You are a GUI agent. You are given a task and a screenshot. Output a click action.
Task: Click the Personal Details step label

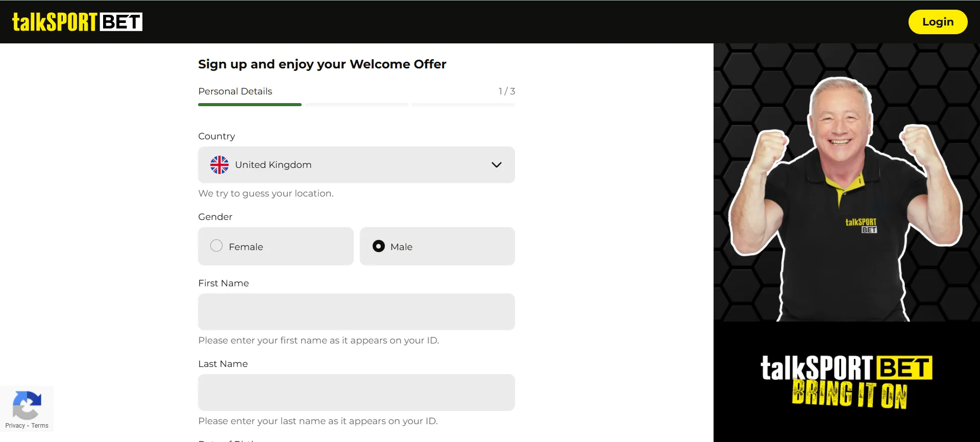pos(235,91)
